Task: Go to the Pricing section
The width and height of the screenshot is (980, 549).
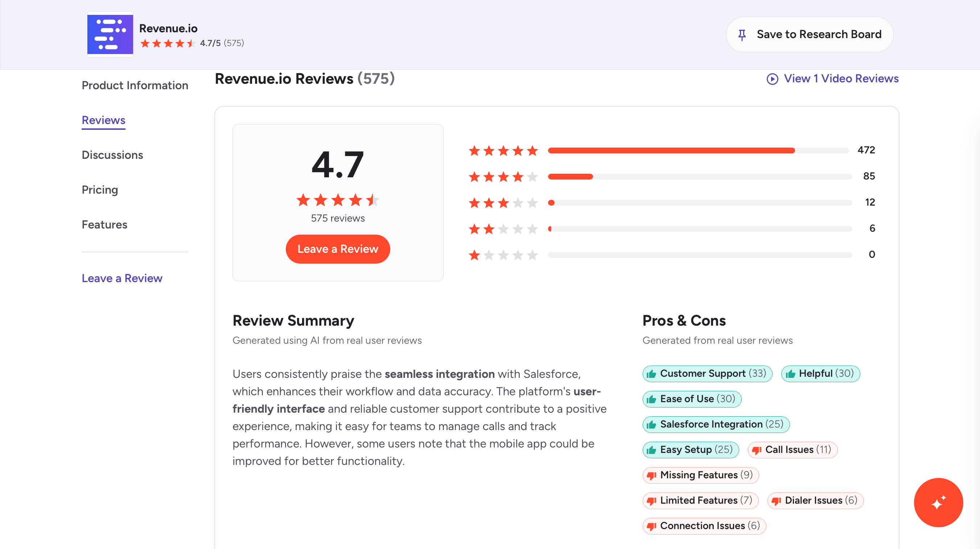Action: [100, 190]
